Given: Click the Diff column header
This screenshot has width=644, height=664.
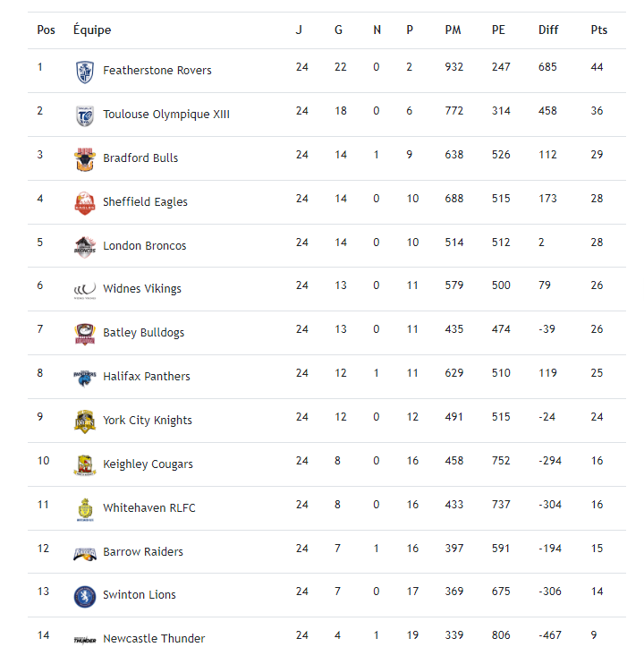Looking at the screenshot, I should (x=548, y=30).
